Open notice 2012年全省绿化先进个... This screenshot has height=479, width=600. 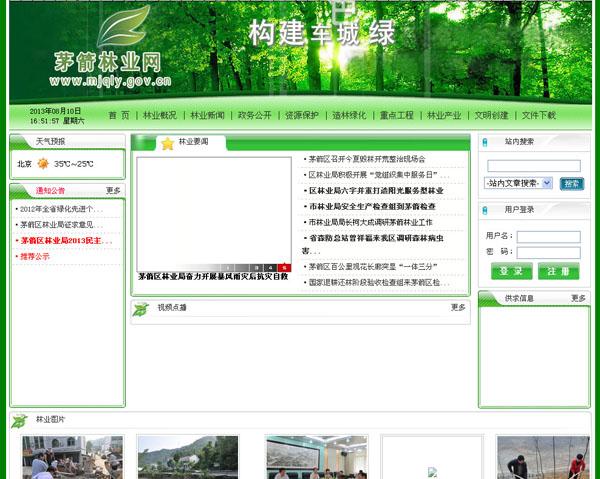(x=61, y=209)
